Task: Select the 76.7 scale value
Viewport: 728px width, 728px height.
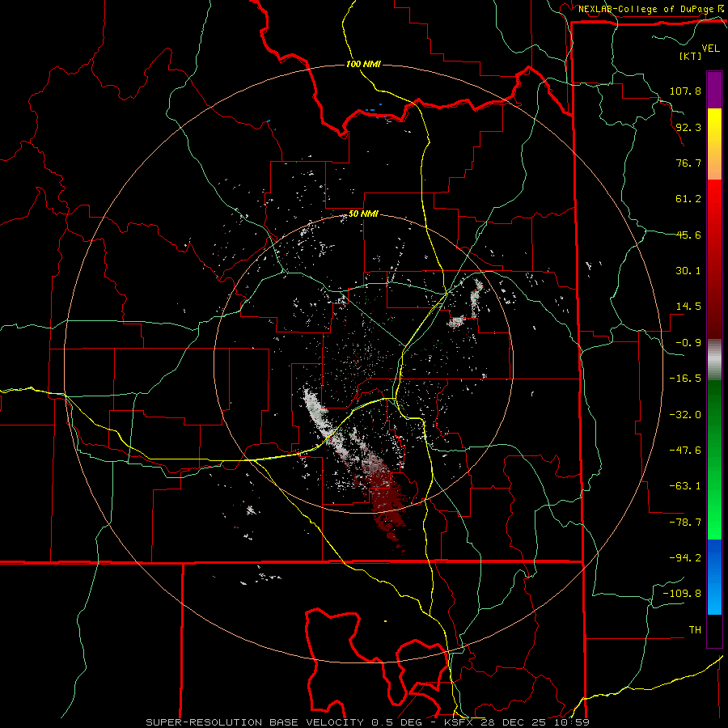Action: [x=688, y=163]
